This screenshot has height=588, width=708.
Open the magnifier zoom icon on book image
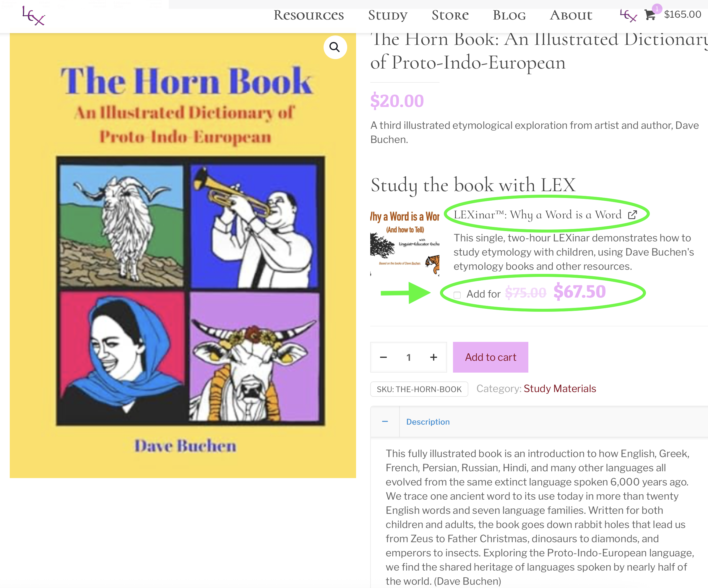click(335, 47)
